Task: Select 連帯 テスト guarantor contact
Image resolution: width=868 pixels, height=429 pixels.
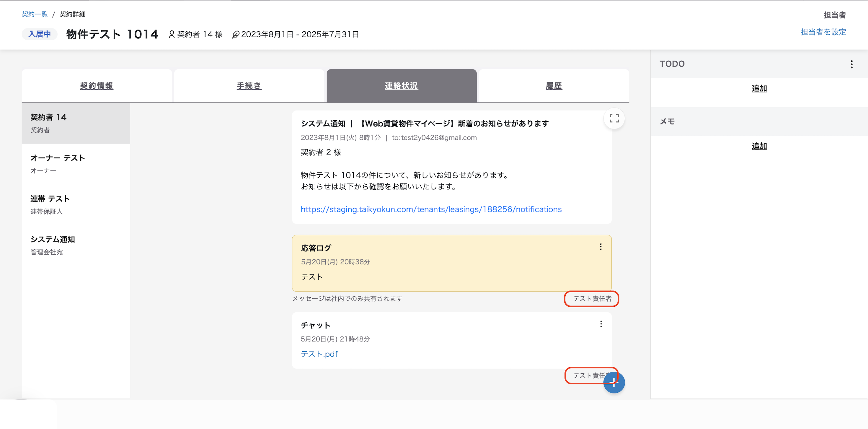Action: (x=76, y=205)
